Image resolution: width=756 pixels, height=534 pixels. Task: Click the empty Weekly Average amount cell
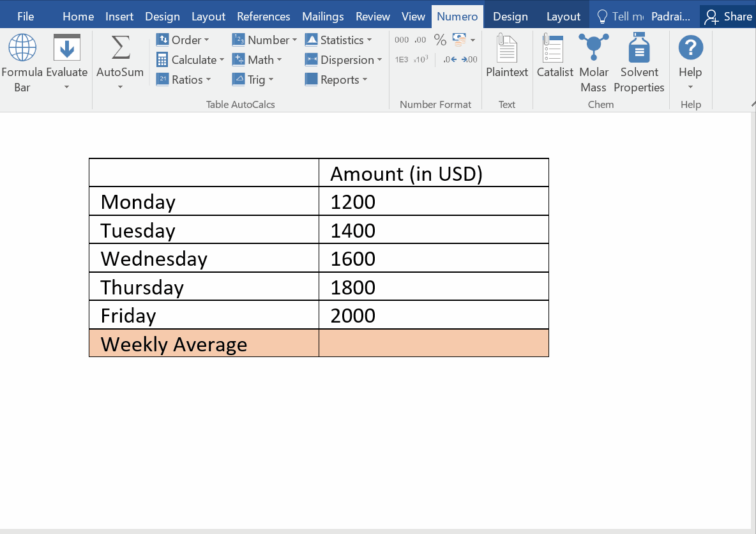tap(434, 344)
